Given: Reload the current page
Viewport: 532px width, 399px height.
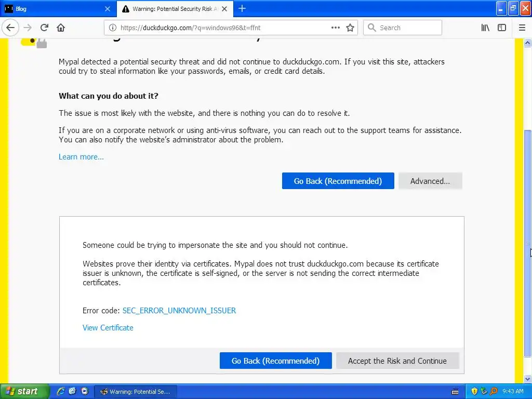Looking at the screenshot, I should coord(44,28).
